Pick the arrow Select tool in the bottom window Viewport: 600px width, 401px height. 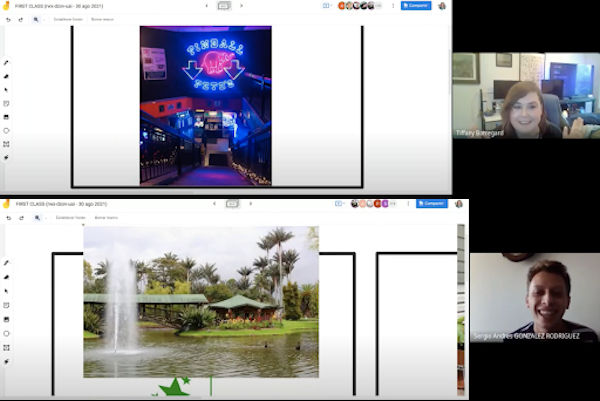pos(6,291)
